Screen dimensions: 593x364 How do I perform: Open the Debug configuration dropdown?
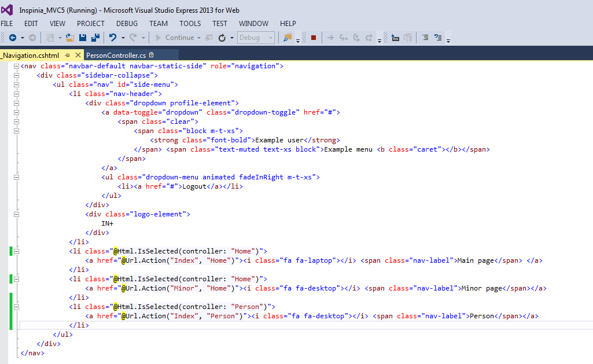(256, 38)
